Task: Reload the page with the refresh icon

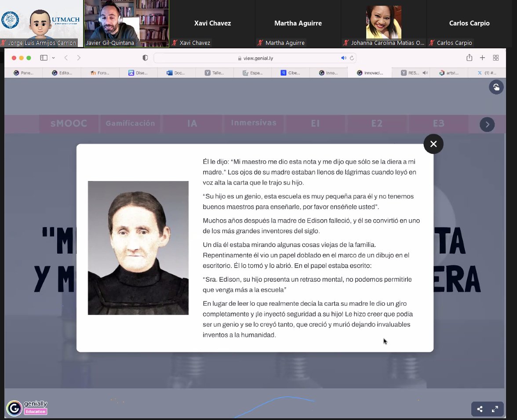Action: [x=352, y=58]
